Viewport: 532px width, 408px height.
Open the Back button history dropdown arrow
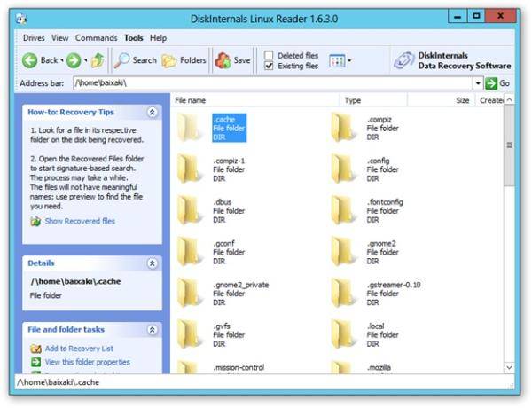click(62, 61)
